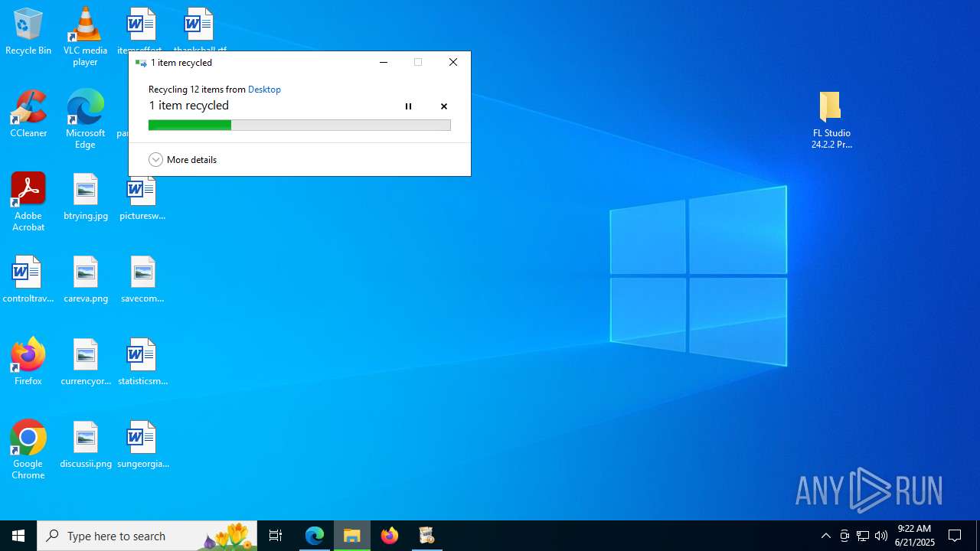The image size is (980, 551).
Task: Close the recycle progress window
Action: pyautogui.click(x=453, y=63)
